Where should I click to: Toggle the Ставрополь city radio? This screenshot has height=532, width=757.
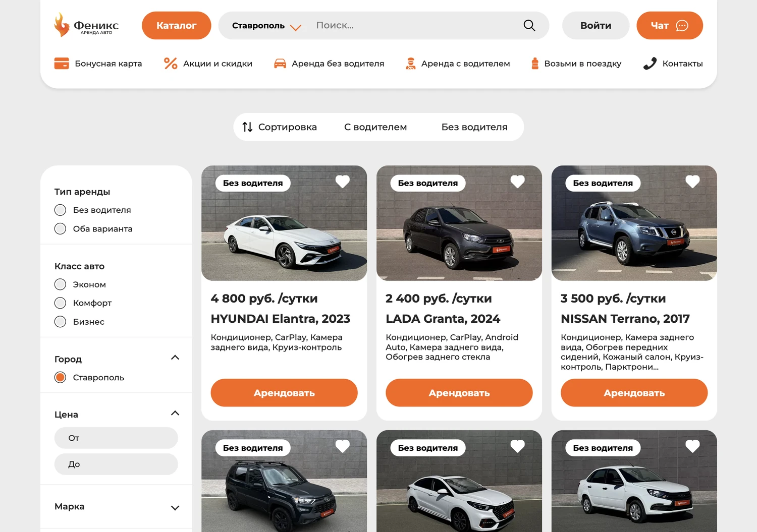point(60,377)
